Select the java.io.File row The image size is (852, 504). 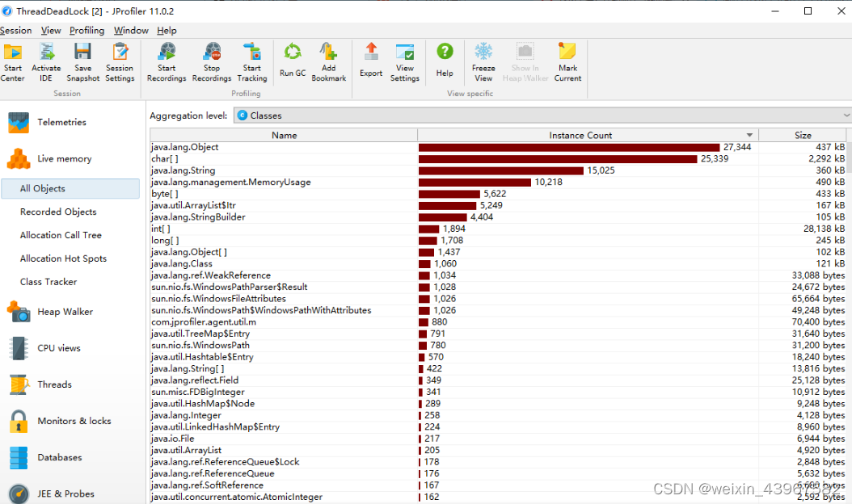point(498,439)
